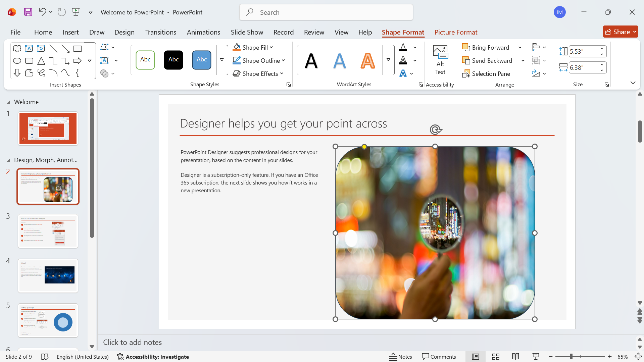
Task: Select slide 4 thumbnail
Action: [48, 276]
